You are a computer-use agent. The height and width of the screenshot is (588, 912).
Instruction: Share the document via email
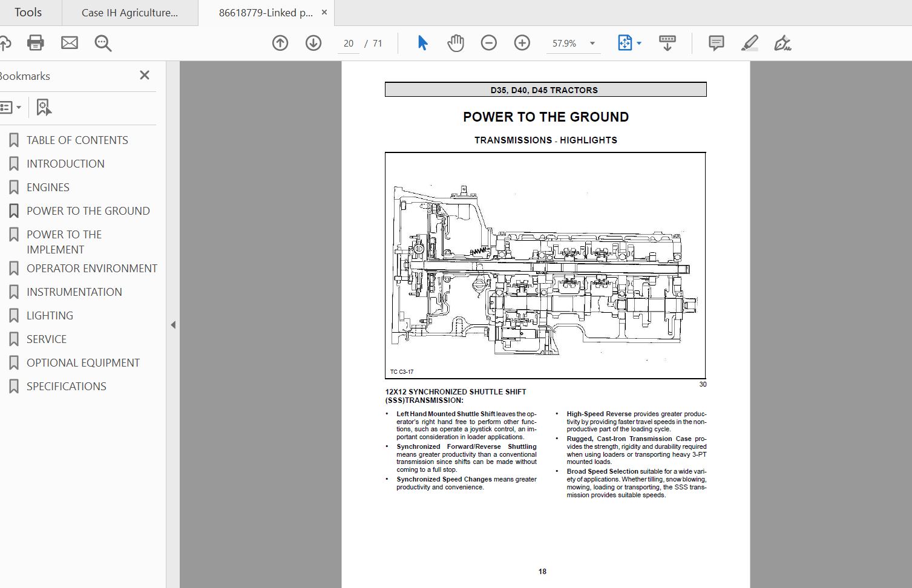[x=70, y=43]
